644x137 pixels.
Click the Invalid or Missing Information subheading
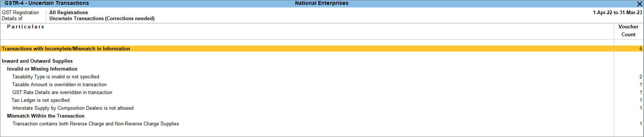pyautogui.click(x=42, y=69)
